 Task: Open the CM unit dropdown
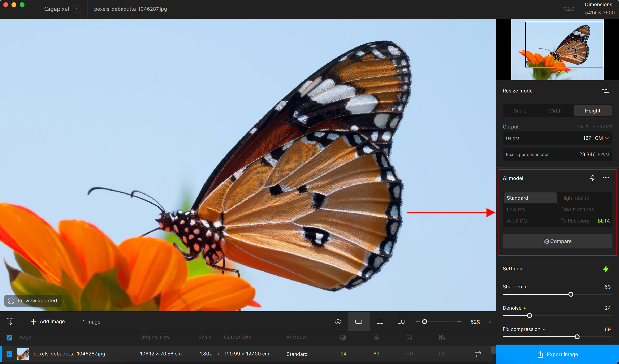click(x=602, y=138)
